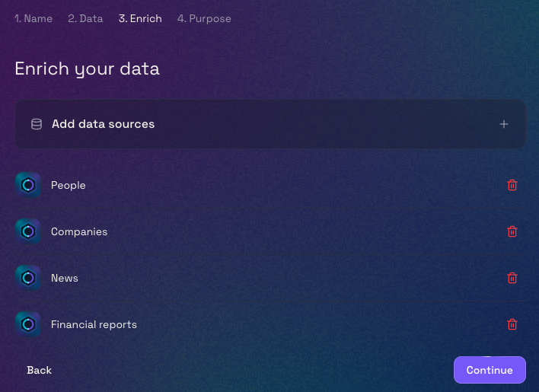This screenshot has height=392, width=539.
Task: Select the Companies row label
Action: point(79,231)
